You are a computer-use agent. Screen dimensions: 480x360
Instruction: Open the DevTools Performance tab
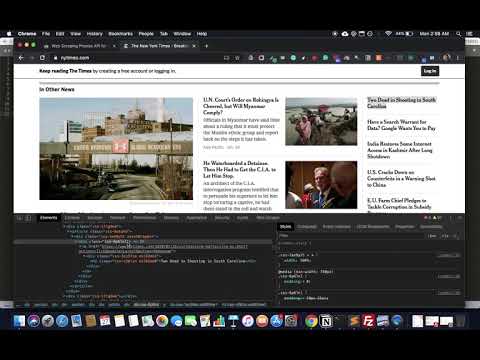(144, 218)
